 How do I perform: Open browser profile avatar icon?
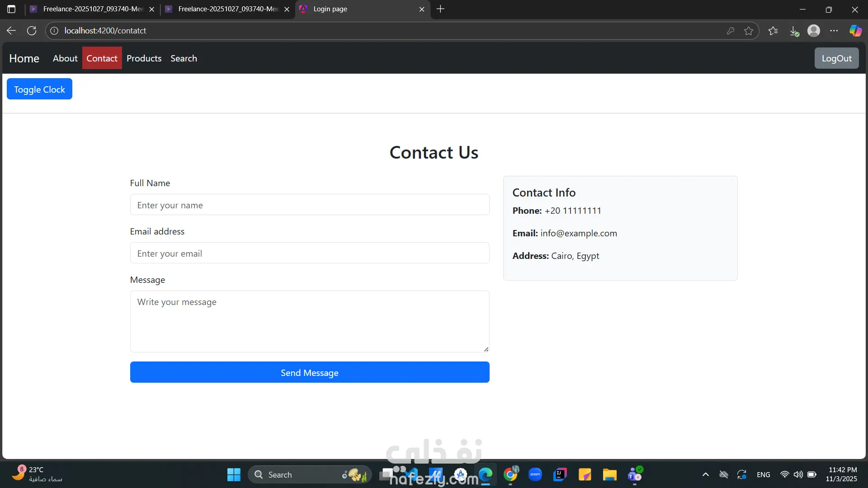814,31
